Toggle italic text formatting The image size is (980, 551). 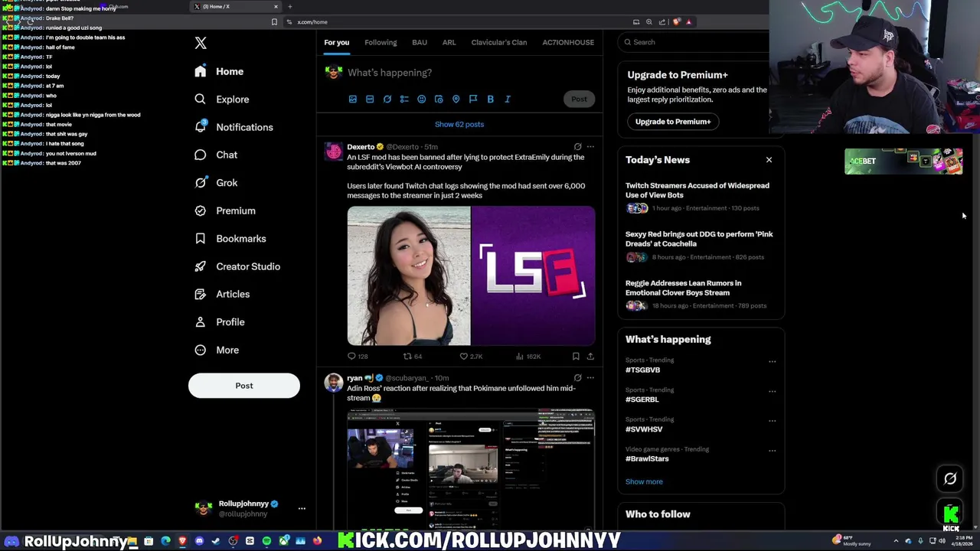coord(507,99)
